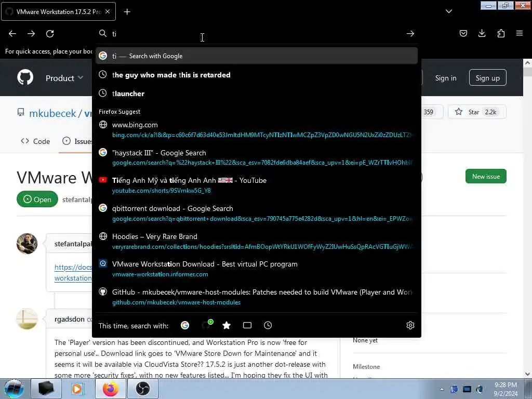Click the Go arrow in the address bar

coord(410,34)
